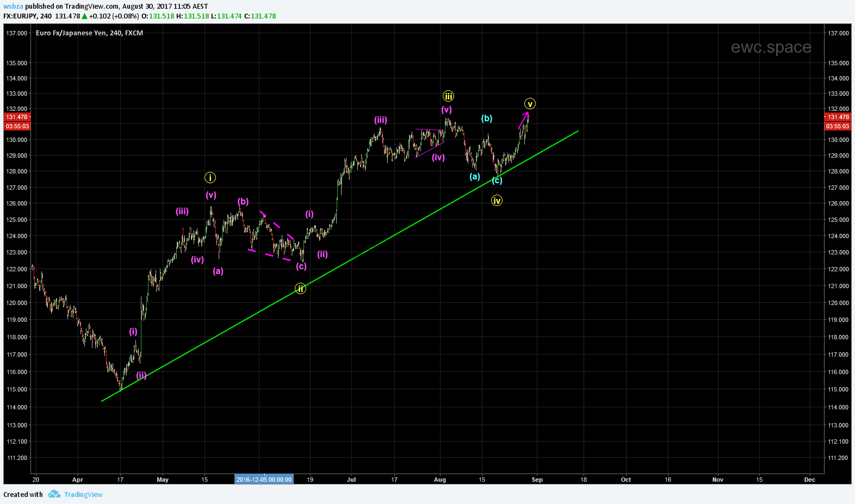Click the TradingView cloud logo icon
Screen dimensions: 855x504
(x=54, y=494)
